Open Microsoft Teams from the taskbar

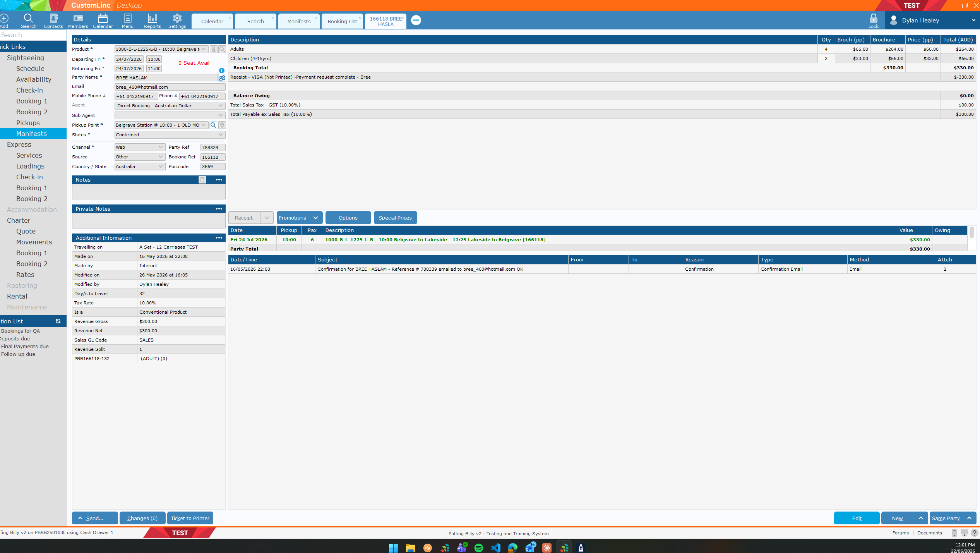point(462,548)
